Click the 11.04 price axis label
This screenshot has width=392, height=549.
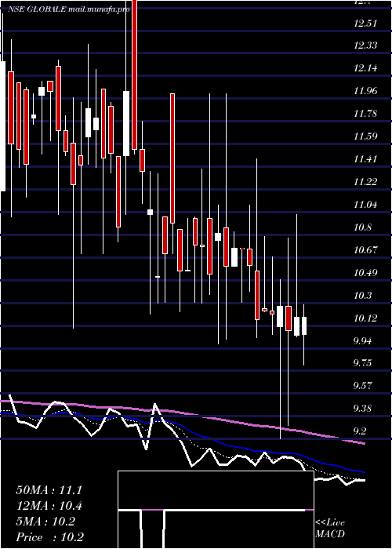coord(365,204)
